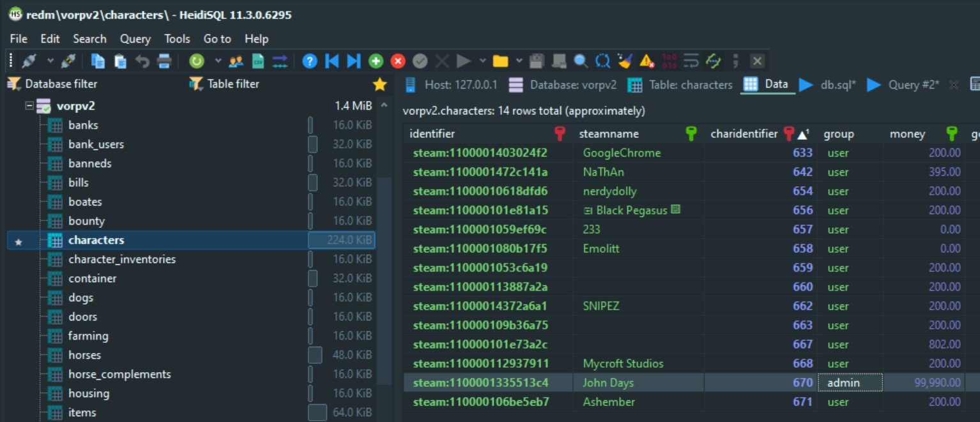Click the Print icon

point(164,61)
